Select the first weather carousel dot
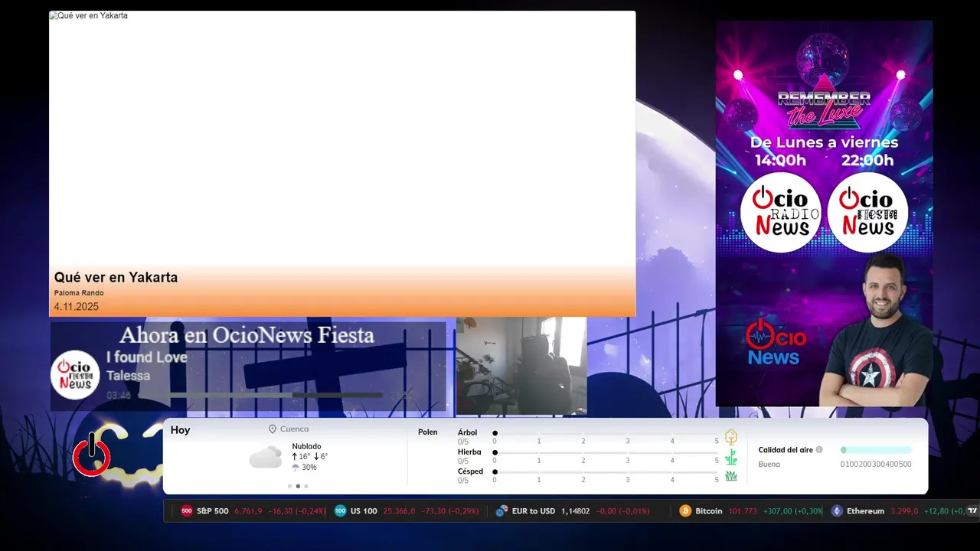 pyautogui.click(x=289, y=486)
